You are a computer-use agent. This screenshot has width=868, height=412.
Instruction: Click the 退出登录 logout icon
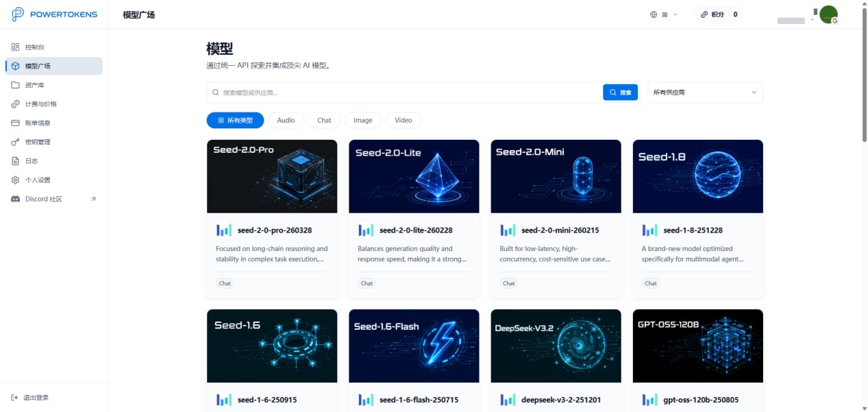15,398
